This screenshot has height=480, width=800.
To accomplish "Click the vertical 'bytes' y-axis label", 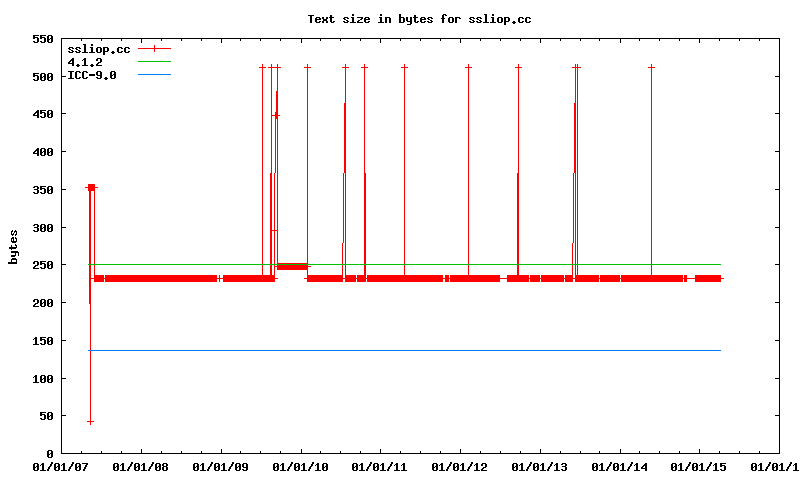I will click(14, 246).
